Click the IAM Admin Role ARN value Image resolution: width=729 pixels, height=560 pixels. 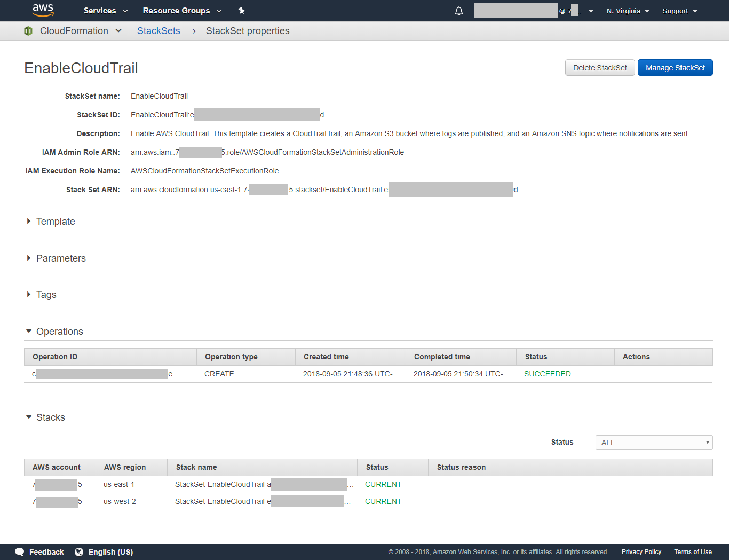click(267, 152)
